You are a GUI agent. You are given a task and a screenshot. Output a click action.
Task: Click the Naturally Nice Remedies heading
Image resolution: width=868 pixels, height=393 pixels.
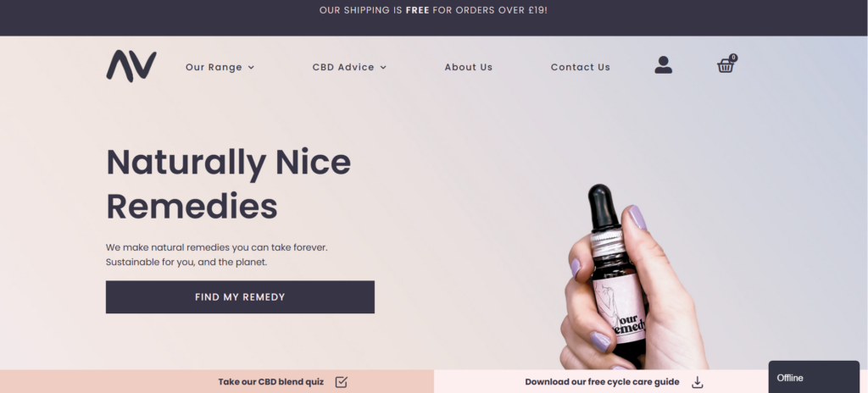click(x=228, y=185)
